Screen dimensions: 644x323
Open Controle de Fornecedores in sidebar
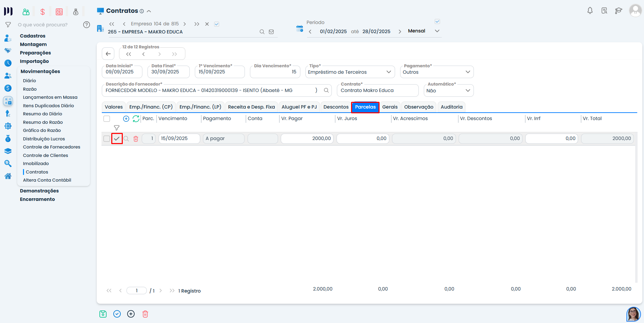point(51,147)
